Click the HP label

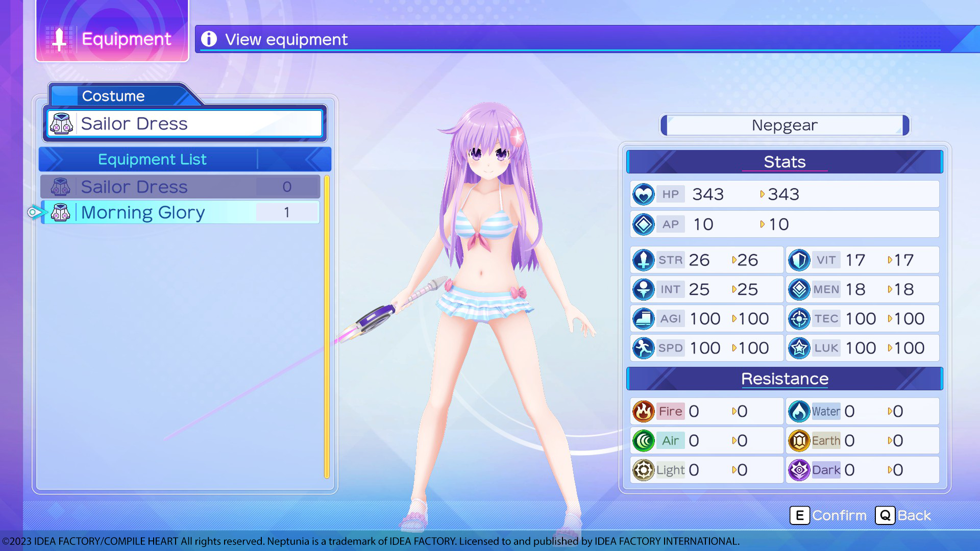670,194
